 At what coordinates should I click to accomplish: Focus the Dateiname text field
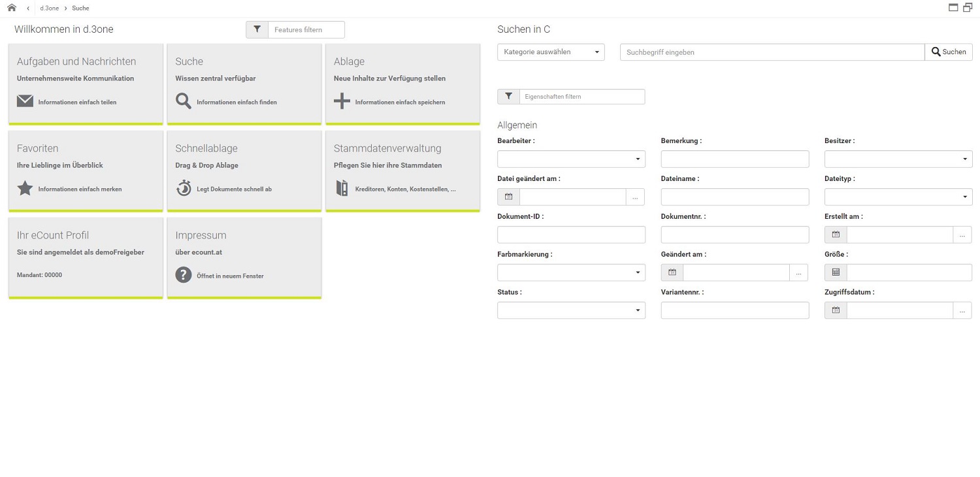[735, 197]
